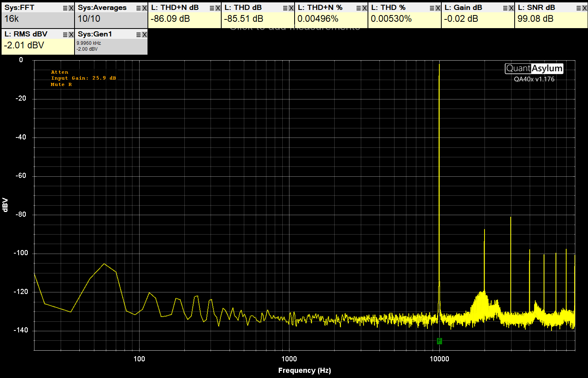This screenshot has height=378, width=588.
Task: Close the Sys:Averages tile
Action: 144,8
